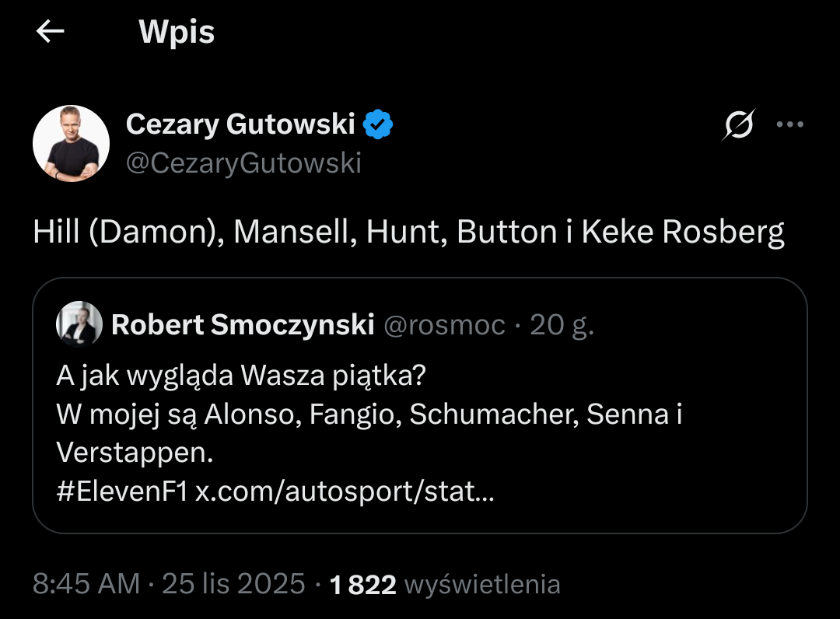Image resolution: width=840 pixels, height=619 pixels.
Task: Click the post text mentioning Keke Rosberg
Action: click(408, 233)
